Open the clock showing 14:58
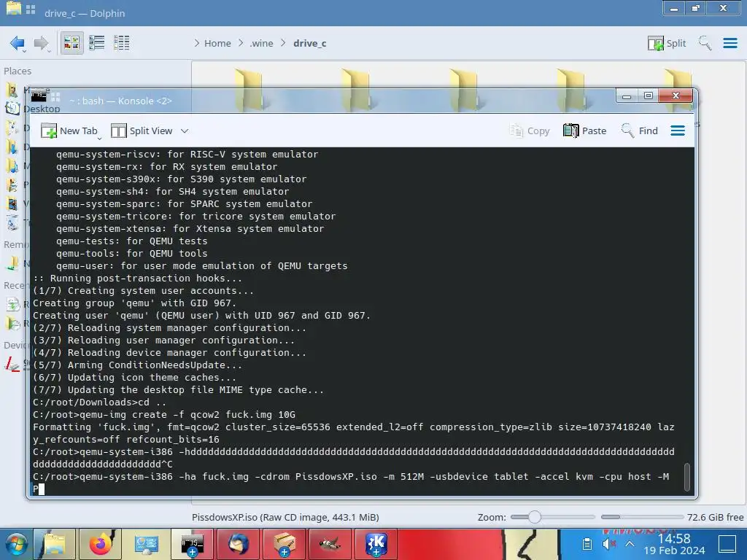This screenshot has height=560, width=747. tap(673, 544)
